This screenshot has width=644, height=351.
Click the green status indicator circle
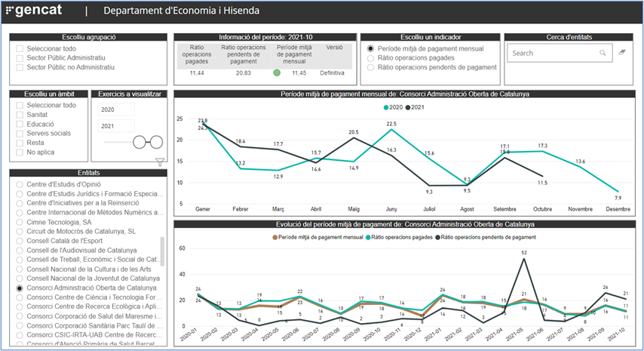point(277,72)
